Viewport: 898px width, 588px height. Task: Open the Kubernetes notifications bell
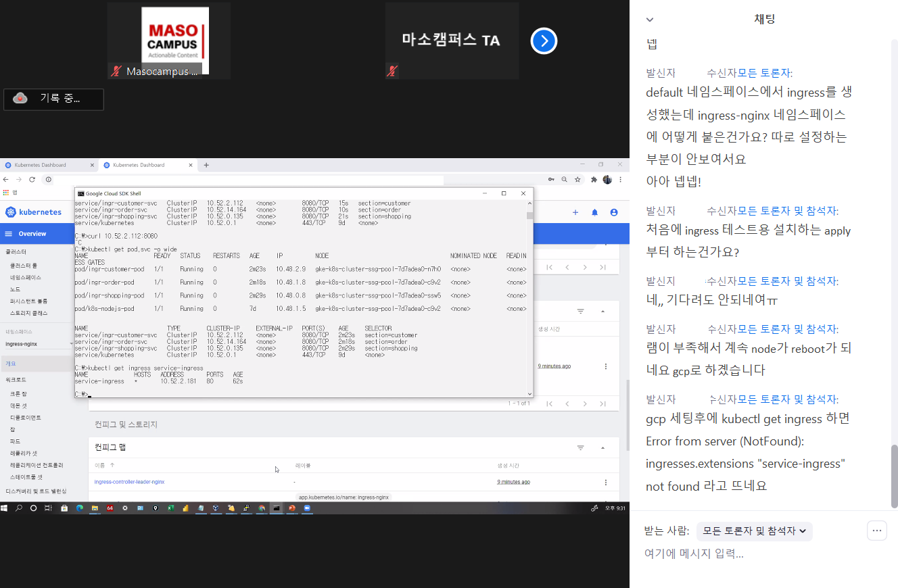click(x=594, y=212)
